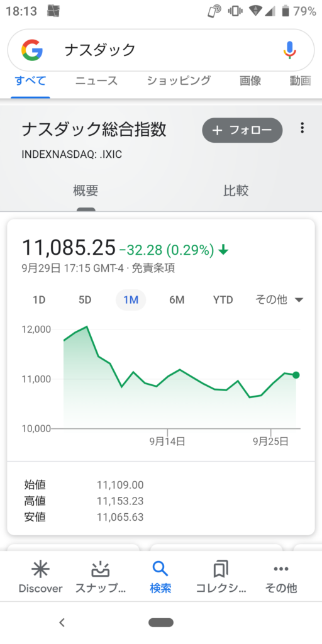
Task: Tap INDEXNASDAQ: .IXIC ticker text
Action: click(x=72, y=155)
